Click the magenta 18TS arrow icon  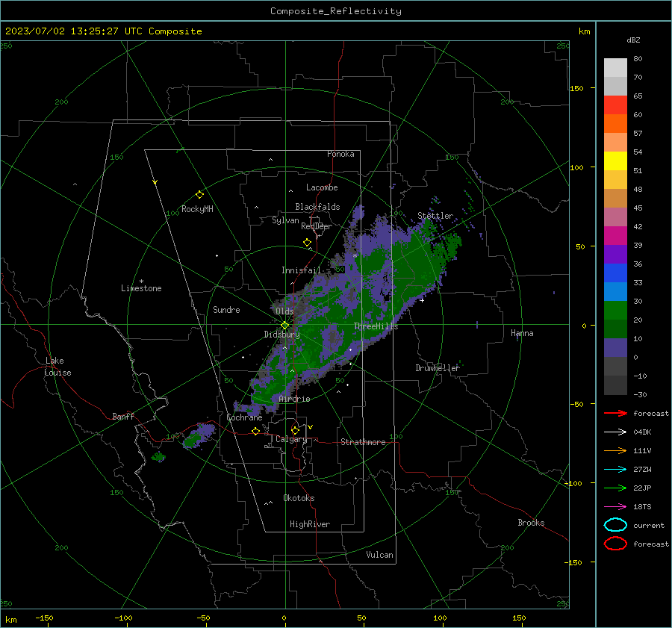615,507
